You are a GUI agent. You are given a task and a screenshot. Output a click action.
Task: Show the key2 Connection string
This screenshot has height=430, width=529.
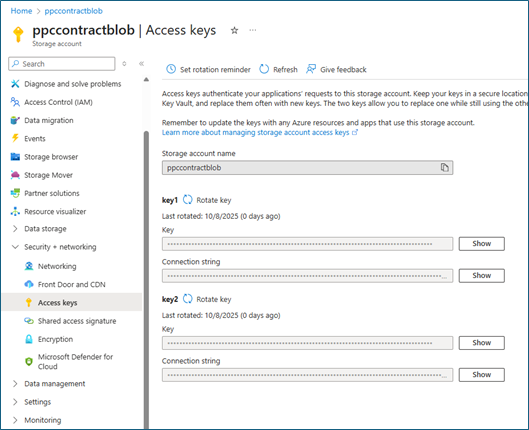click(481, 374)
